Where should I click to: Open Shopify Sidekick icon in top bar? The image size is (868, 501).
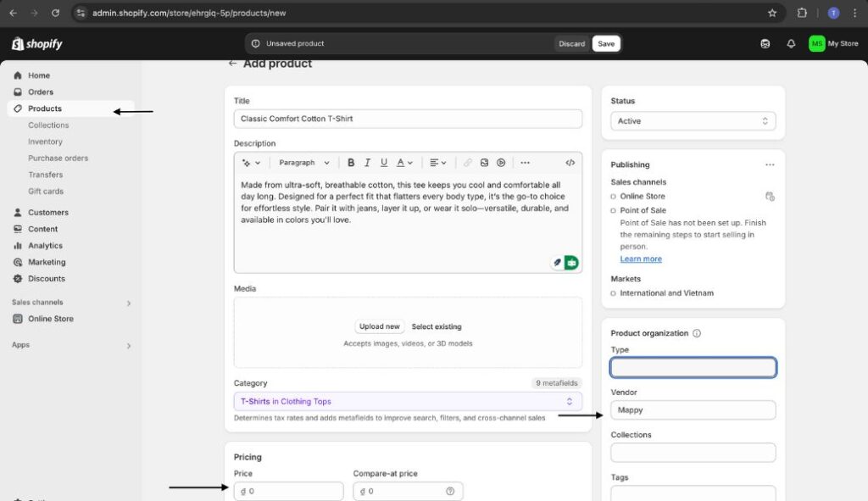pos(765,44)
